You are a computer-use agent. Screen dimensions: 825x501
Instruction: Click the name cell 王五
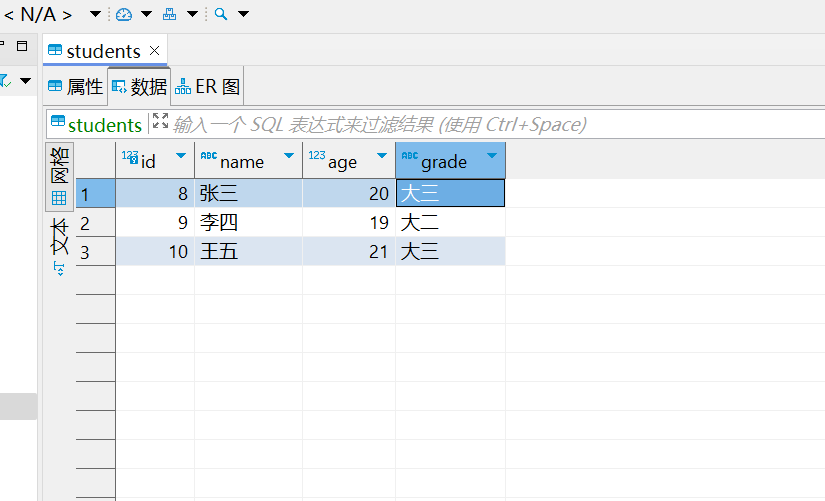(249, 252)
